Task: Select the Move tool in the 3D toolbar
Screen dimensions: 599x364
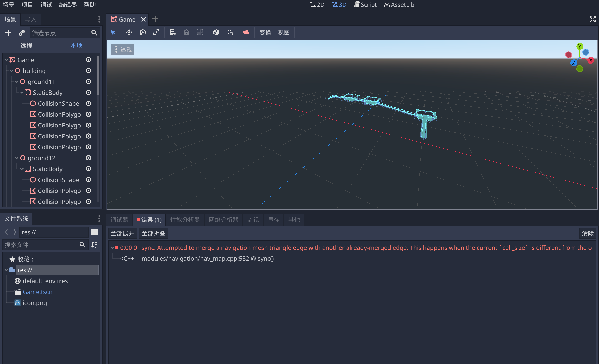Action: tap(129, 32)
